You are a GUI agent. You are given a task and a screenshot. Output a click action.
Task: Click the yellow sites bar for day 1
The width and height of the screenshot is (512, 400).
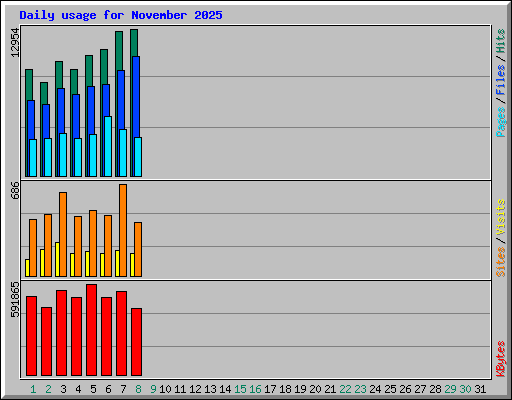point(27,268)
